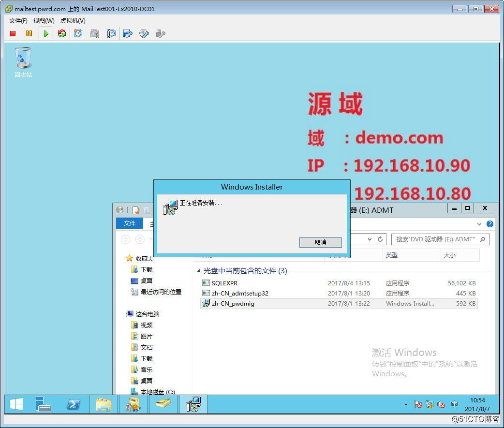Open Server Manager from the taskbar

click(x=43, y=404)
